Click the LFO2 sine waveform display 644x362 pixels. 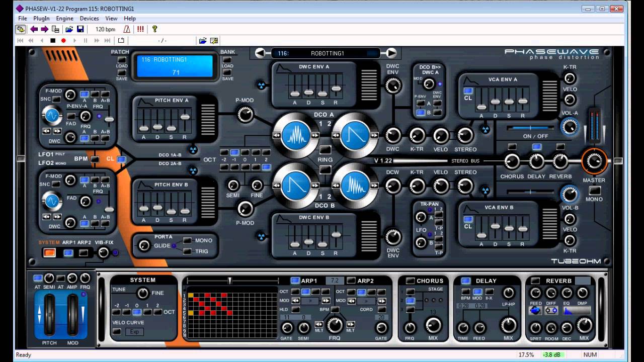[52, 201]
